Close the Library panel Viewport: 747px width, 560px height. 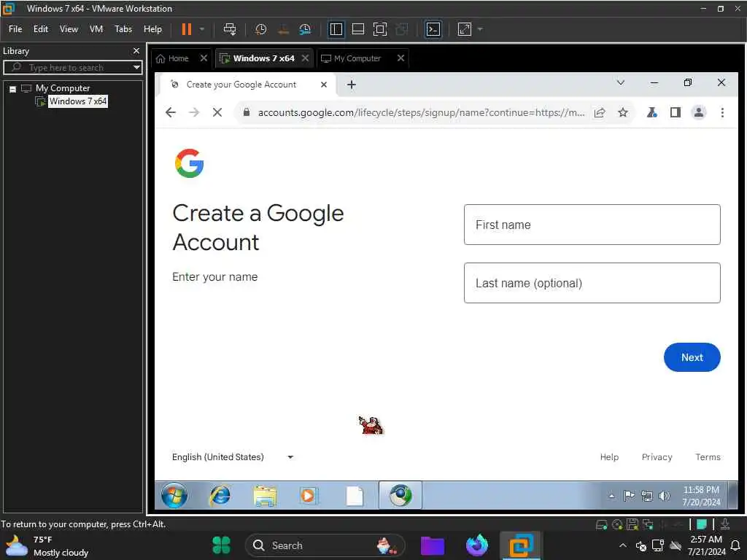click(136, 50)
